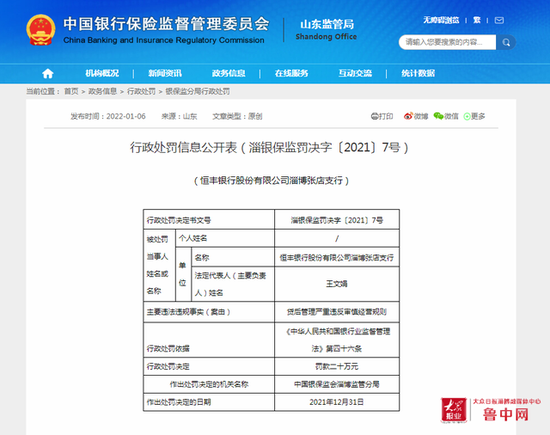The image size is (550, 435).
Task: Click the 来源：山东 text
Action: 179,116
